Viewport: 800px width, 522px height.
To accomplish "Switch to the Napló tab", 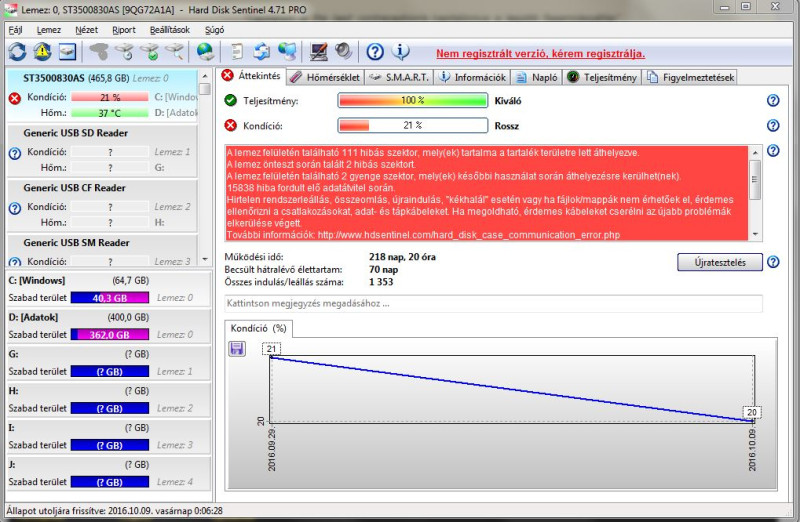I will click(536, 77).
